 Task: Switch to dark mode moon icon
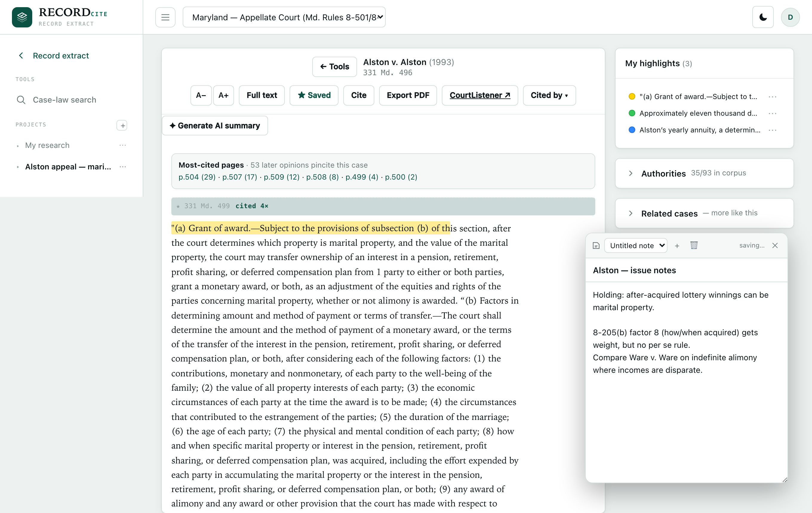click(x=763, y=17)
